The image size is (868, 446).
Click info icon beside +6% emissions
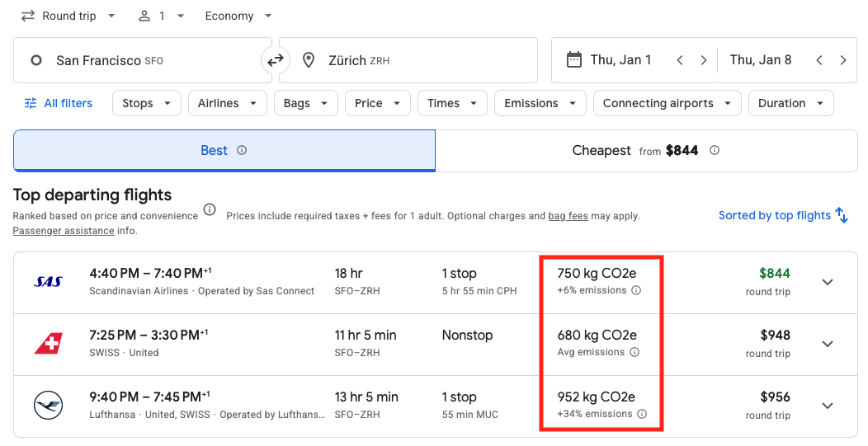[637, 290]
